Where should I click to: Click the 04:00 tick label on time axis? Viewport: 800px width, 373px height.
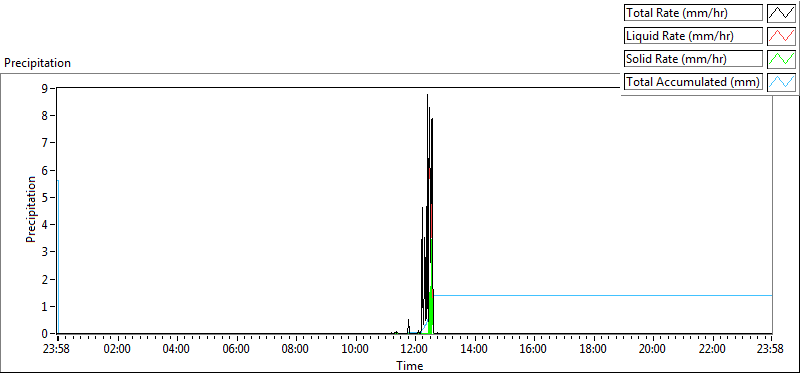pyautogui.click(x=177, y=350)
